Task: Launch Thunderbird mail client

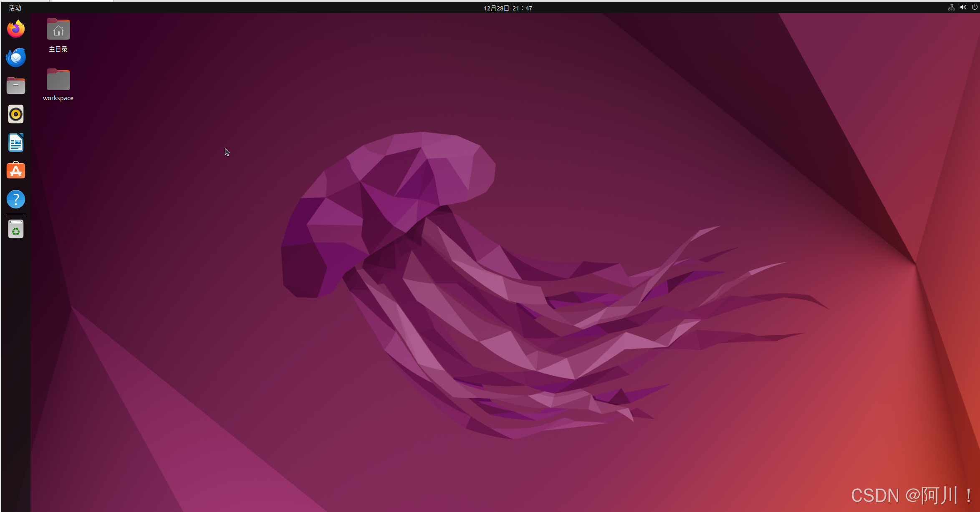Action: (16, 57)
